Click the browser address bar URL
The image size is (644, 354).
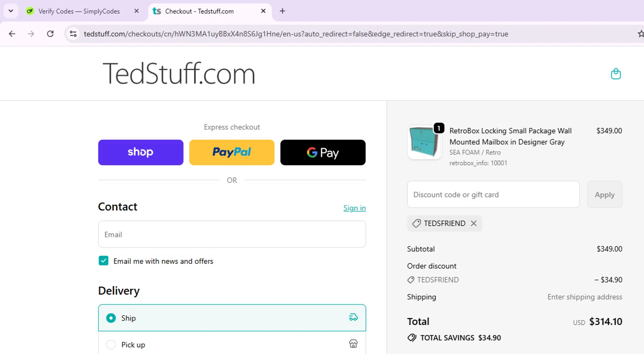coord(296,34)
